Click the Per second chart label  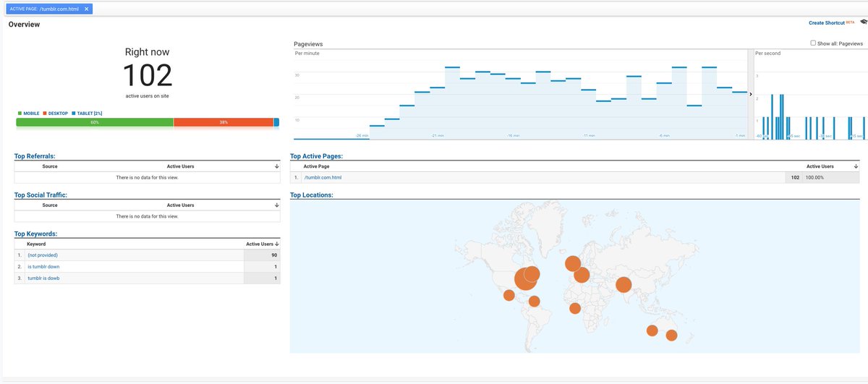click(x=767, y=53)
